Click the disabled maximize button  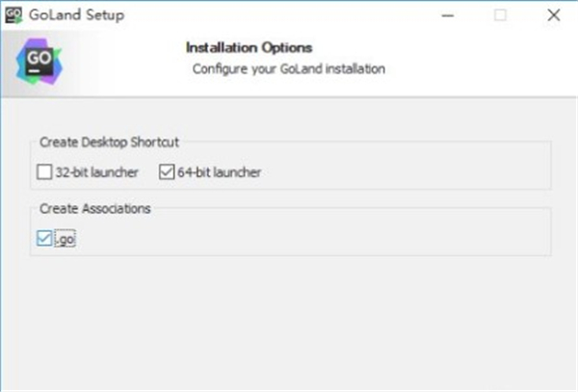501,15
